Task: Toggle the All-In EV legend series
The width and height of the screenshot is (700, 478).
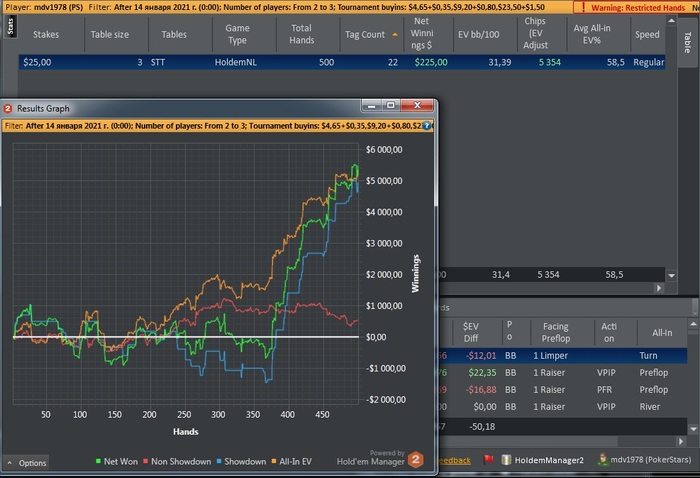Action: tap(292, 461)
